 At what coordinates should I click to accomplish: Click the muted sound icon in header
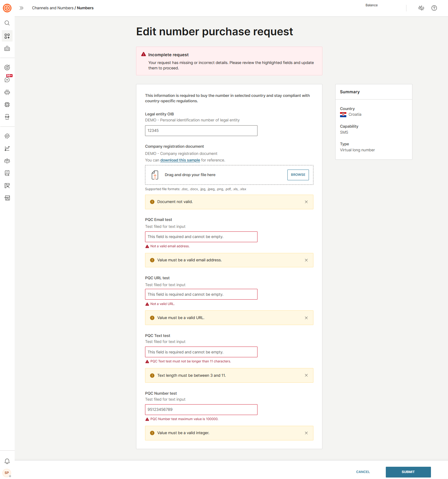pos(421,8)
